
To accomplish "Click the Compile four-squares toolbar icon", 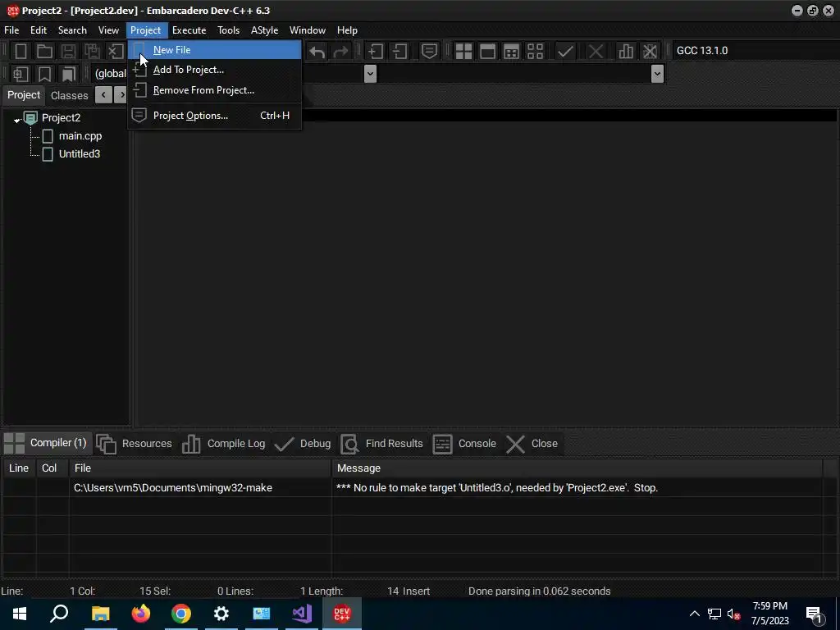I will click(463, 51).
